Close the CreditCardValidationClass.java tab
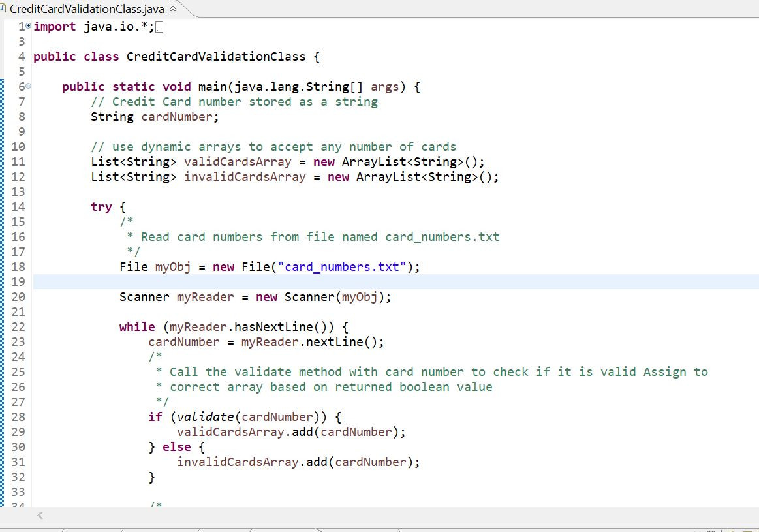 (174, 8)
